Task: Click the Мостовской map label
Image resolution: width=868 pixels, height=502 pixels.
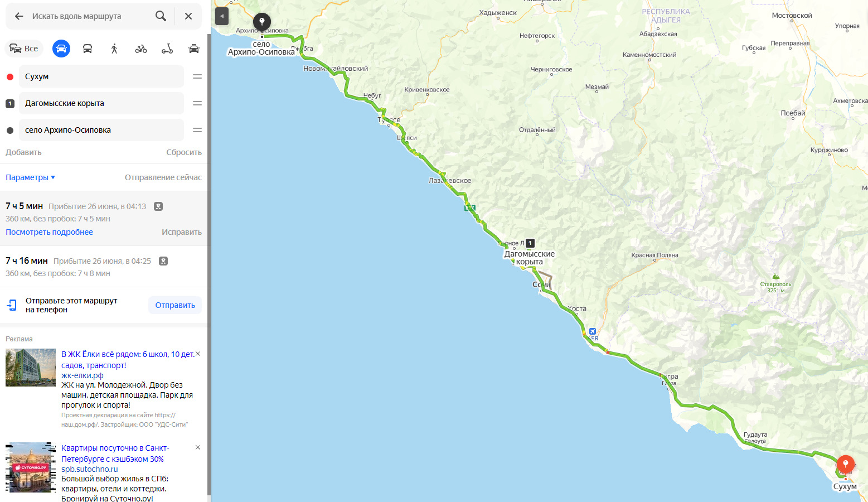Action: click(x=792, y=16)
